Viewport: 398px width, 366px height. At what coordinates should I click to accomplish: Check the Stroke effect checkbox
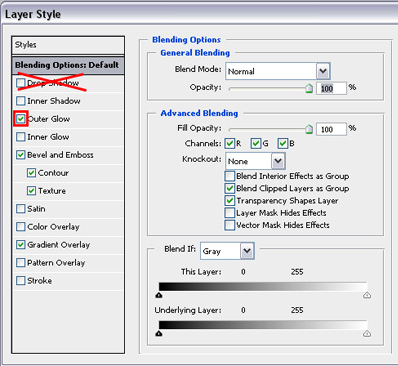click(x=21, y=281)
